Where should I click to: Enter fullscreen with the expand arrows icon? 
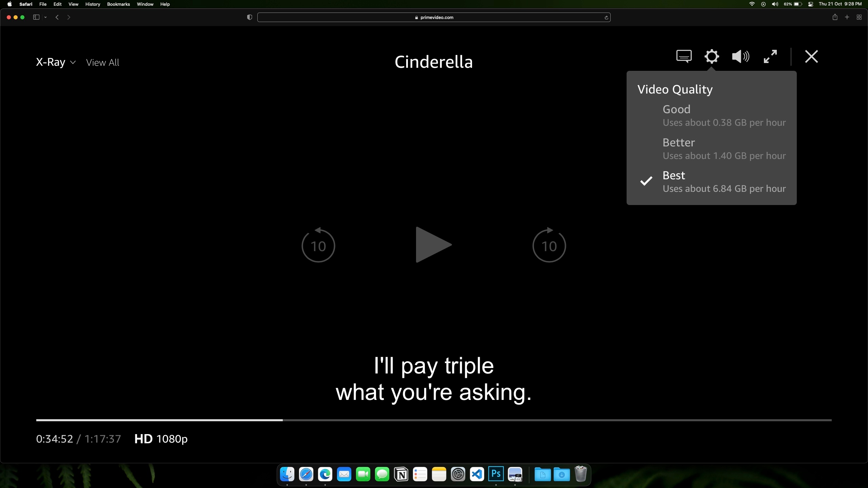click(x=770, y=56)
